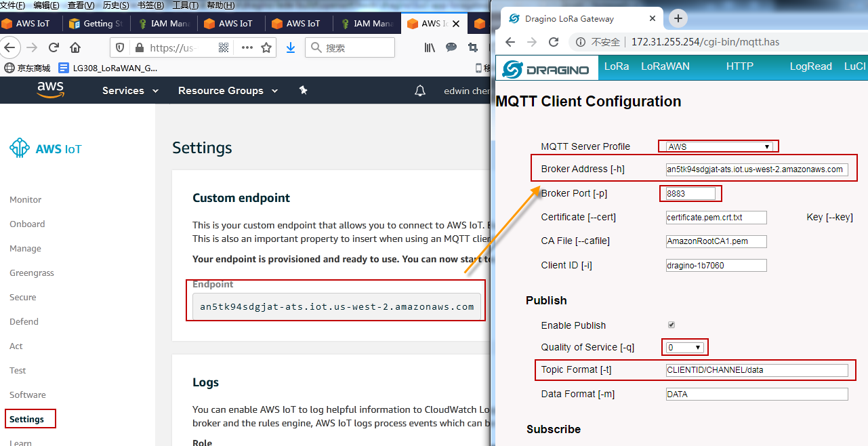Open the LG308_LoRaWAN_G... bookmark
This screenshot has height=446, width=868.
[x=108, y=68]
